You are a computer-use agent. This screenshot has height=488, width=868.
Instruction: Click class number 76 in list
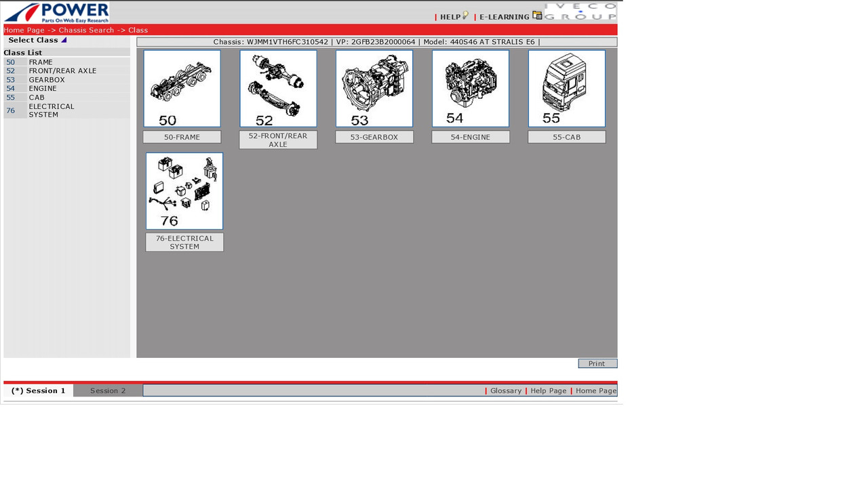tap(10, 110)
